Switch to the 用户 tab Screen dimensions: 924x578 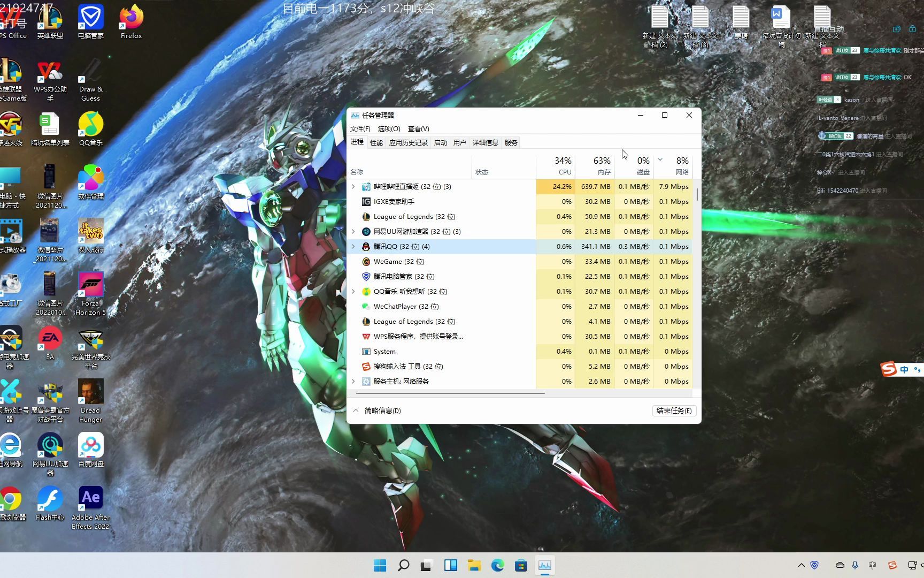[460, 142]
